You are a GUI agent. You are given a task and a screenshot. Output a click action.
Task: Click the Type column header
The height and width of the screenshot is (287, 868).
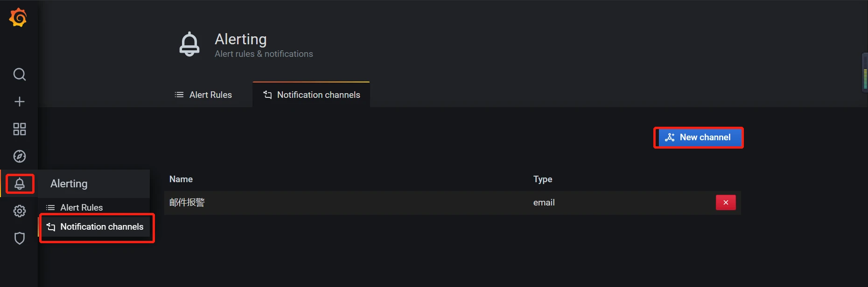pyautogui.click(x=543, y=179)
